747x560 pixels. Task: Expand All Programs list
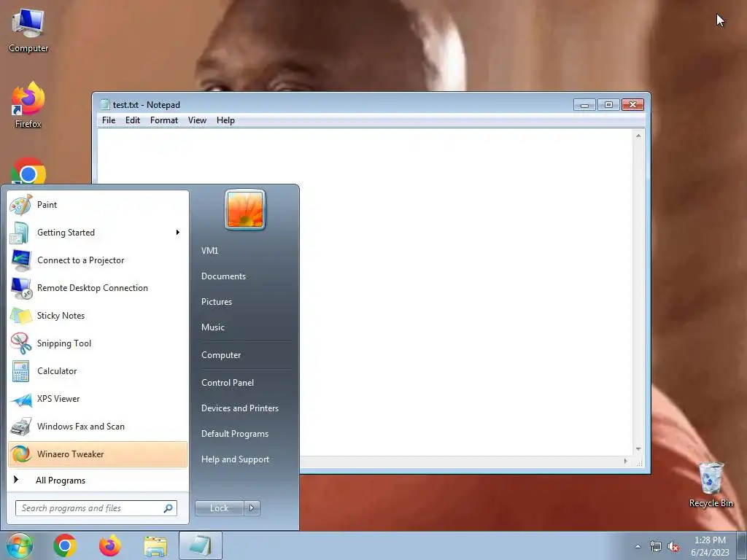click(x=98, y=480)
